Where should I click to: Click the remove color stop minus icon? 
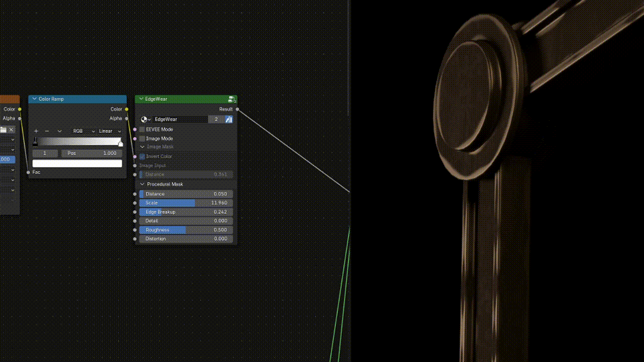[47, 131]
